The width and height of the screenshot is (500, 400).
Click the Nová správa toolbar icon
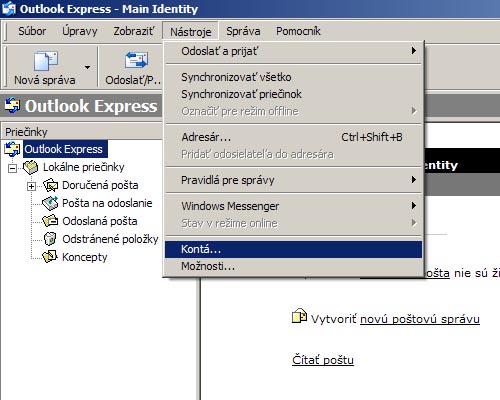coord(46,61)
